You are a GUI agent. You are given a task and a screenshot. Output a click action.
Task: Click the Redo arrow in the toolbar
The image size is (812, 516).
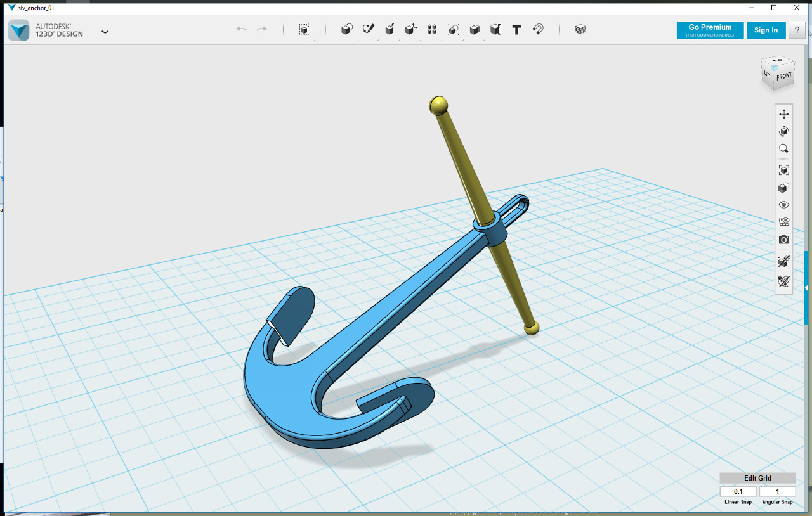tap(261, 29)
